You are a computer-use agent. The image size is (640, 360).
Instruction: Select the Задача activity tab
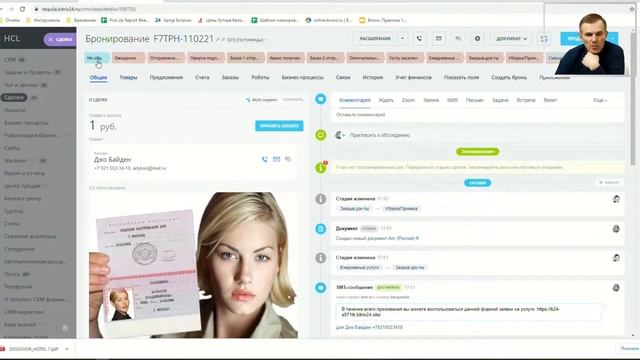500,100
